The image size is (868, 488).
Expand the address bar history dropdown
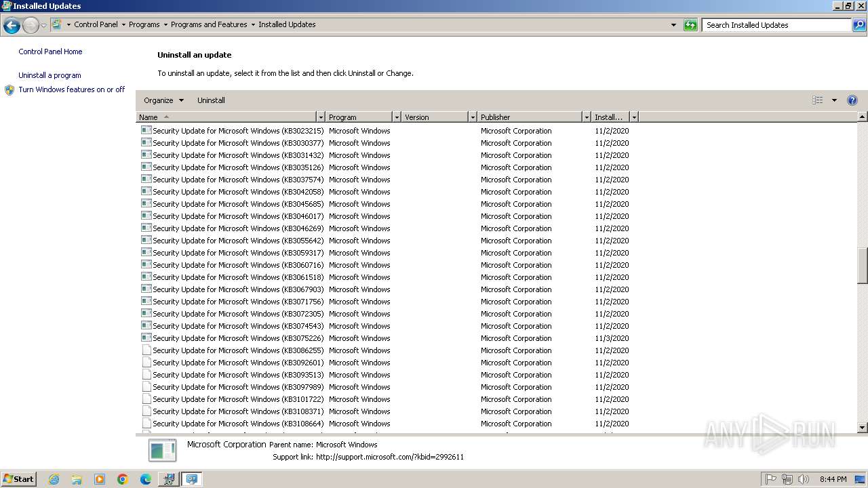(x=673, y=25)
